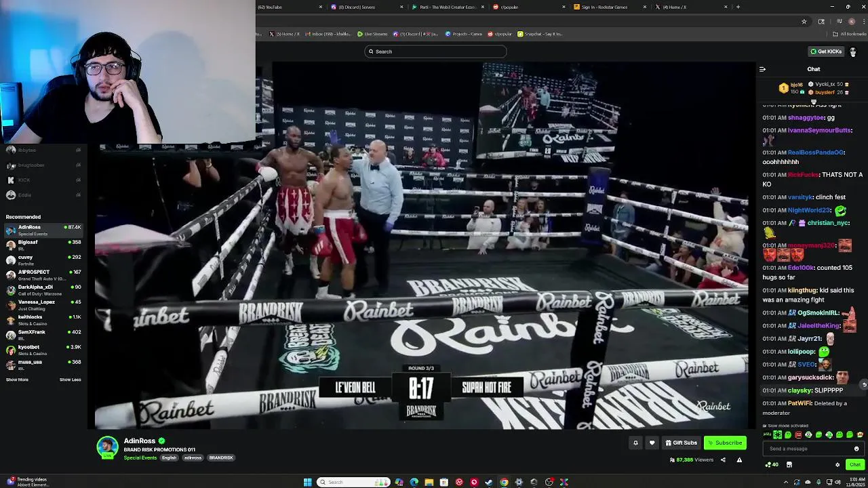868x488 pixels.
Task: Open File Explorer in taskbar
Action: 429,482
